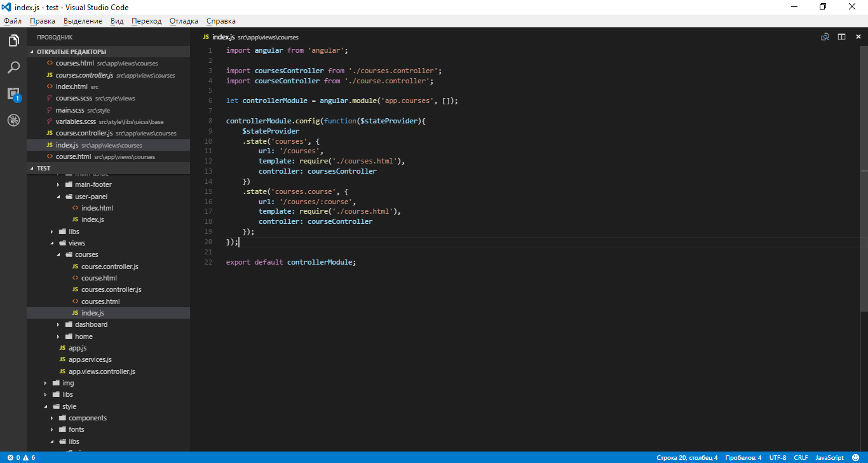
Task: Open courses.controller.js in file tree
Action: [x=111, y=289]
